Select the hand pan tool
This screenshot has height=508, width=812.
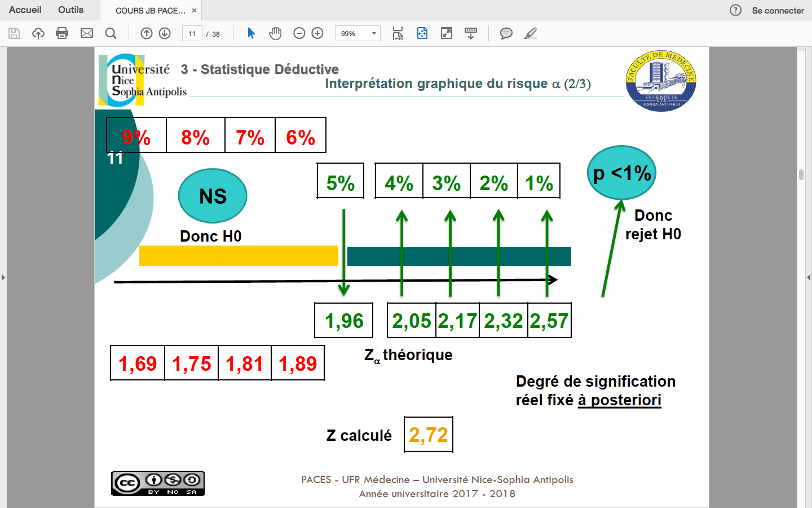(275, 33)
